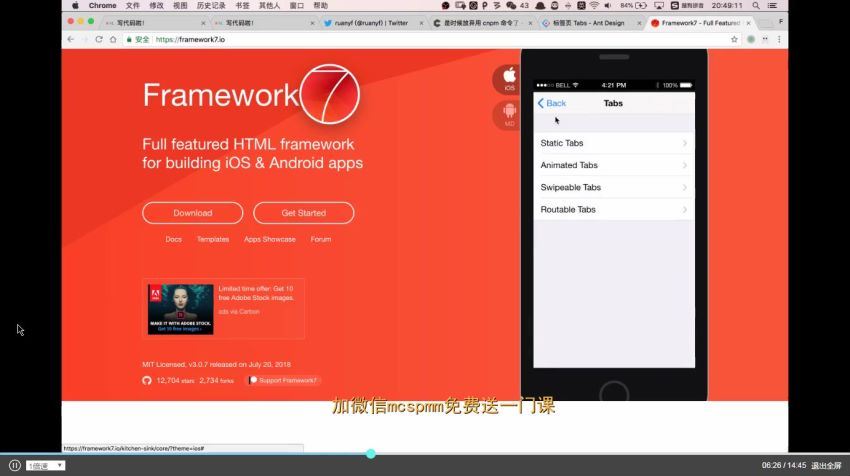The width and height of the screenshot is (850, 476).
Task: Open the Static Tabs list item
Action: [x=613, y=143]
